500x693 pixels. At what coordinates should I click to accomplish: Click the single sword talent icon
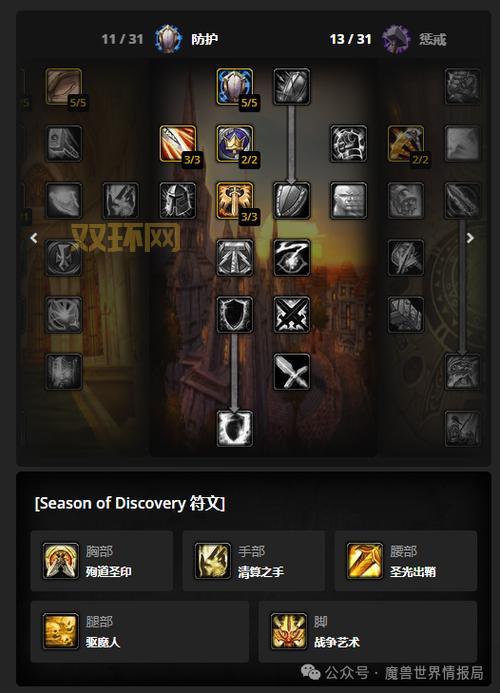292,372
